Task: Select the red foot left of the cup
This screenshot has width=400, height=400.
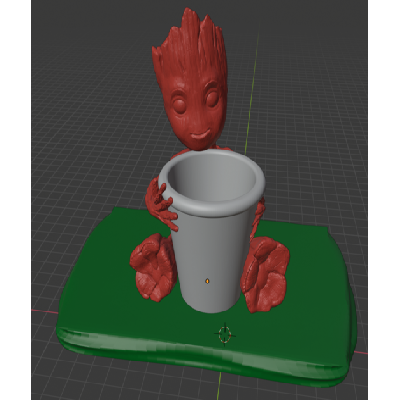Action: coord(152,267)
